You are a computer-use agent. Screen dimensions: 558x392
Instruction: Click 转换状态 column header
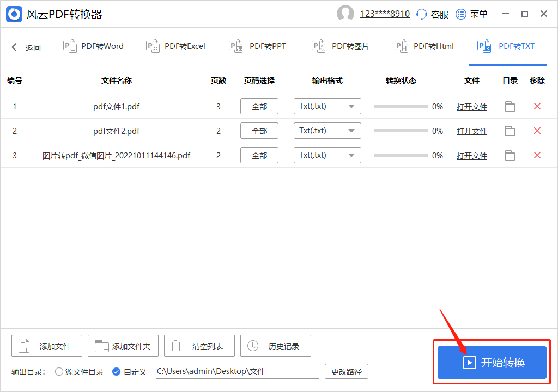(401, 81)
